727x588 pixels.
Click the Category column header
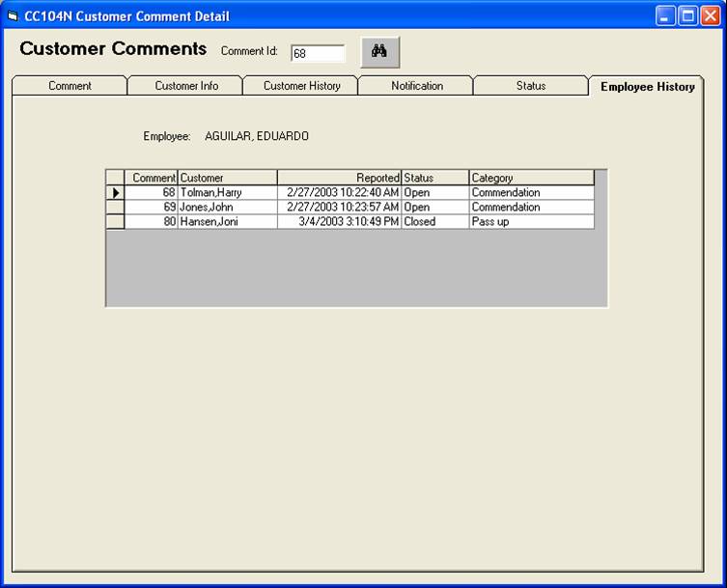531,178
